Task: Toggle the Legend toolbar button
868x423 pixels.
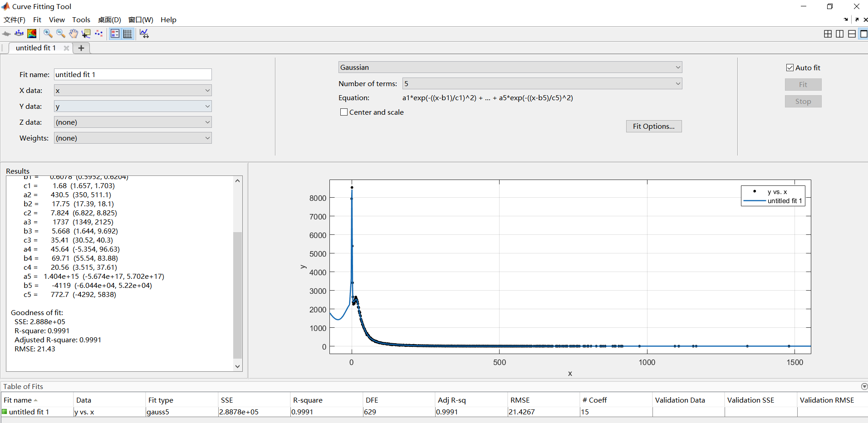Action: pyautogui.click(x=115, y=34)
